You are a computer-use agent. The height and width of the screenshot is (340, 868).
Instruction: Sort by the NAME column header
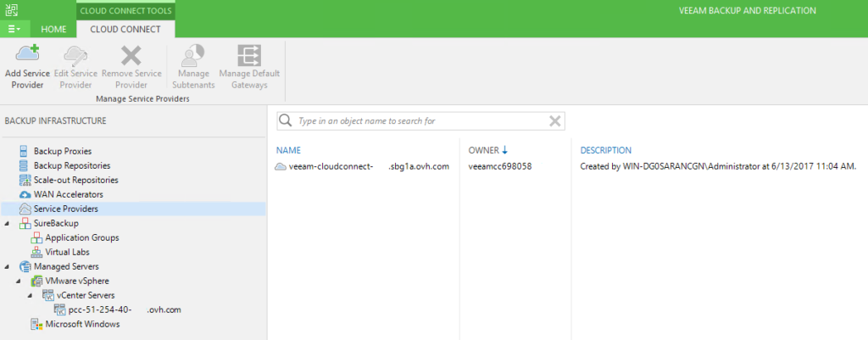tap(288, 150)
